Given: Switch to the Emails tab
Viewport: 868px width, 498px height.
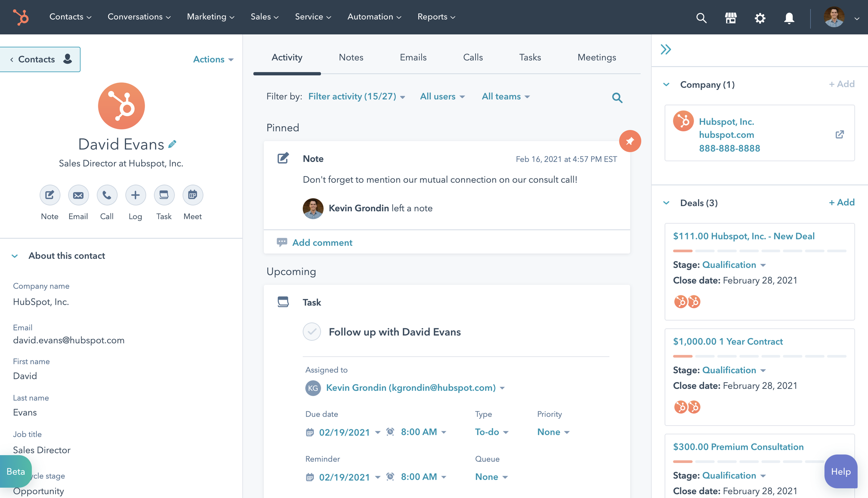Looking at the screenshot, I should pyautogui.click(x=413, y=57).
